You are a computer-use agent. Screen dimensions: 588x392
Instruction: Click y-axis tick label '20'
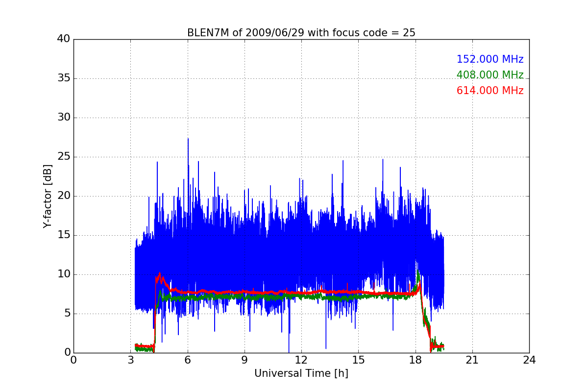(64, 196)
